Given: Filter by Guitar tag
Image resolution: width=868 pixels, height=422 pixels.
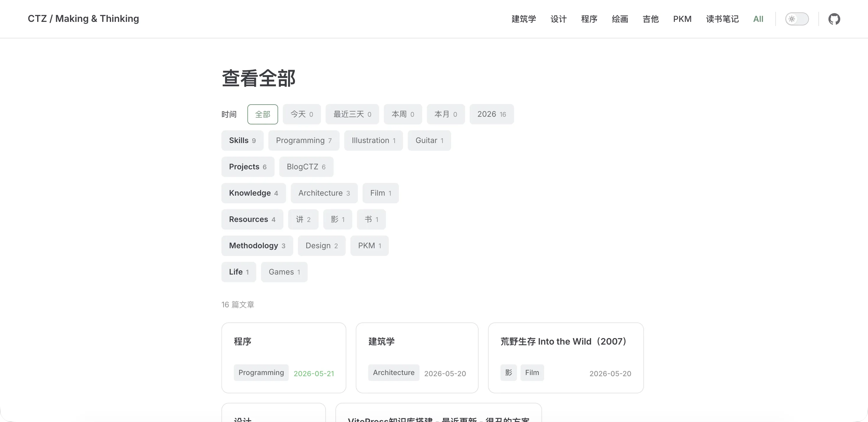Looking at the screenshot, I should click(429, 141).
